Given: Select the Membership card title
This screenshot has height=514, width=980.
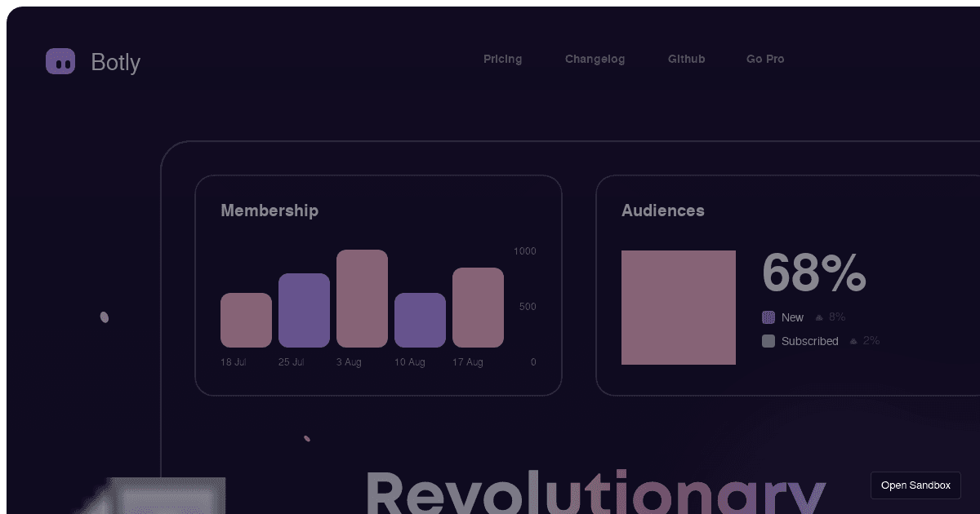Looking at the screenshot, I should pos(269,210).
